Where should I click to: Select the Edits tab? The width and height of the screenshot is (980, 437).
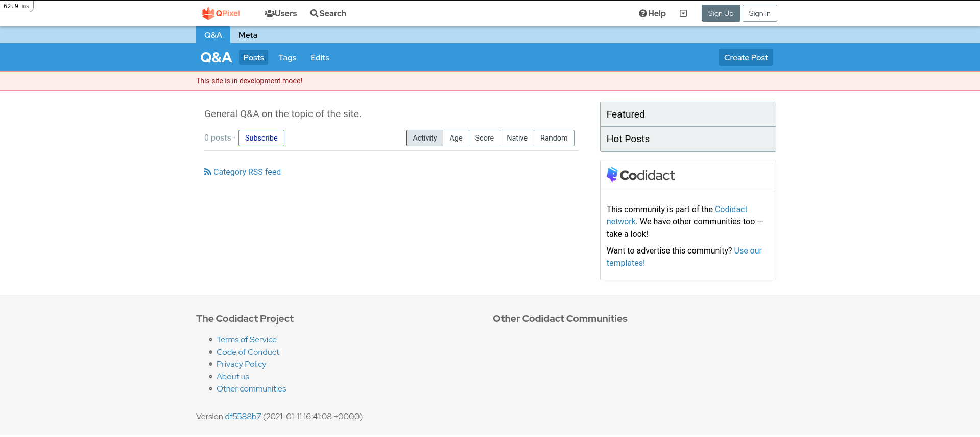coord(320,57)
